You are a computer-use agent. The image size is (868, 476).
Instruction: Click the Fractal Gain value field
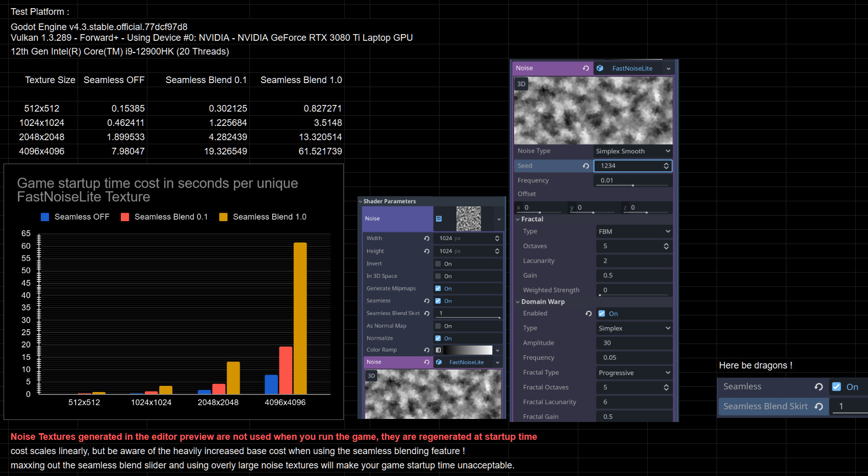click(x=634, y=416)
